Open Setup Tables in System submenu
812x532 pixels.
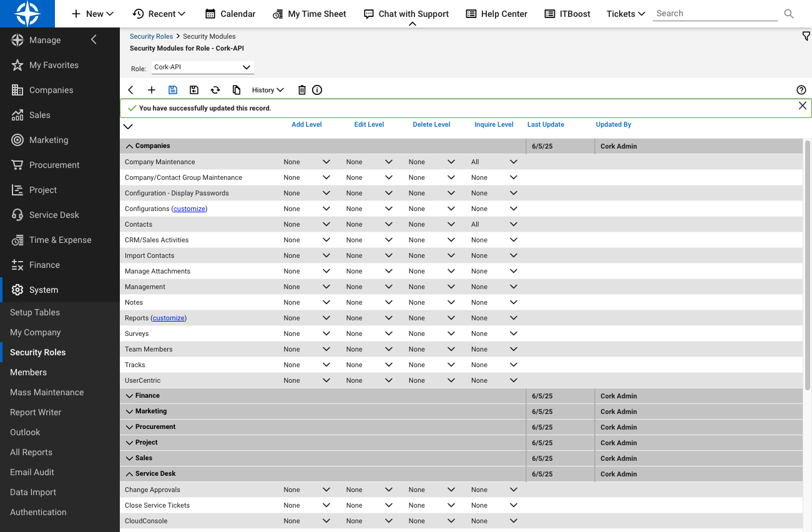(x=35, y=312)
